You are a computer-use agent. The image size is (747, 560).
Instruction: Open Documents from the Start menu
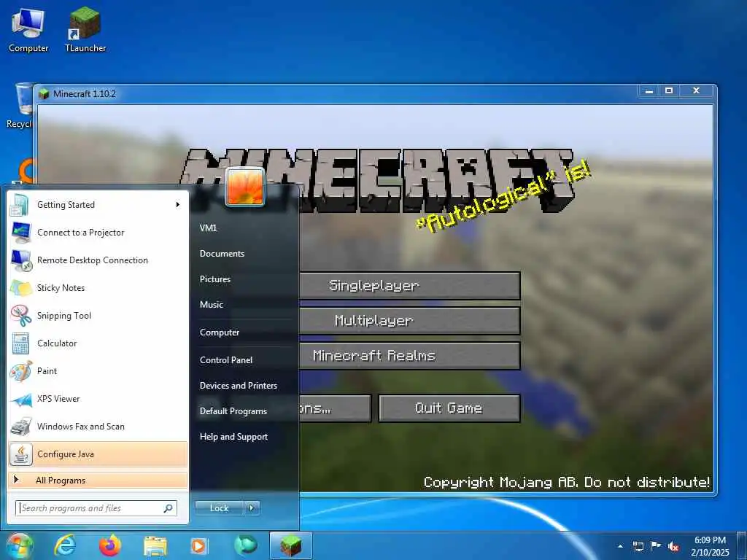[222, 254]
